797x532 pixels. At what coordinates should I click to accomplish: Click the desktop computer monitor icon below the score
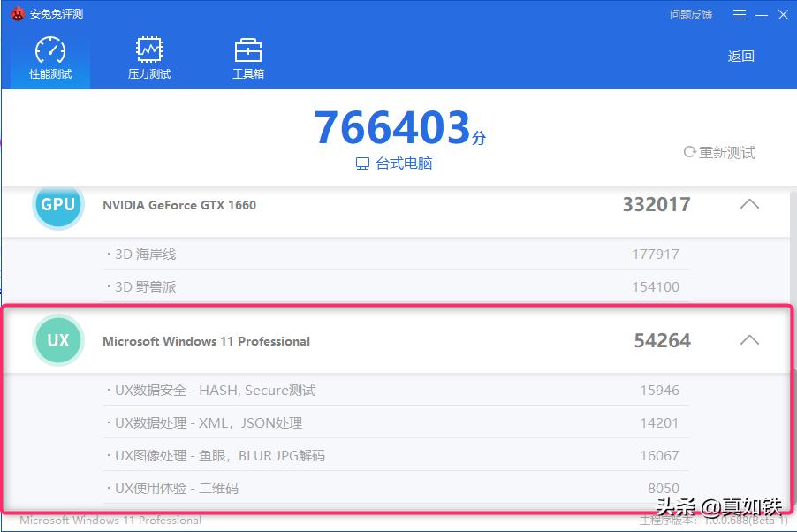pyautogui.click(x=364, y=163)
